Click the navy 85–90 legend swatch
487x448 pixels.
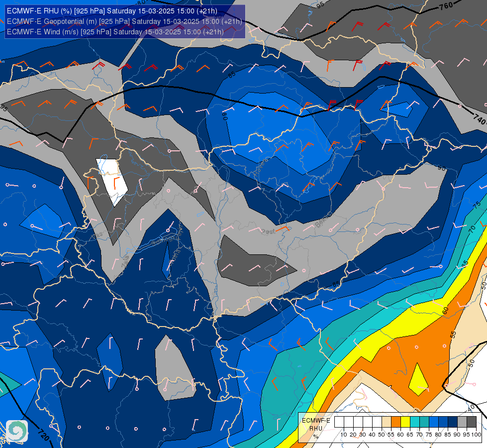[453, 422]
